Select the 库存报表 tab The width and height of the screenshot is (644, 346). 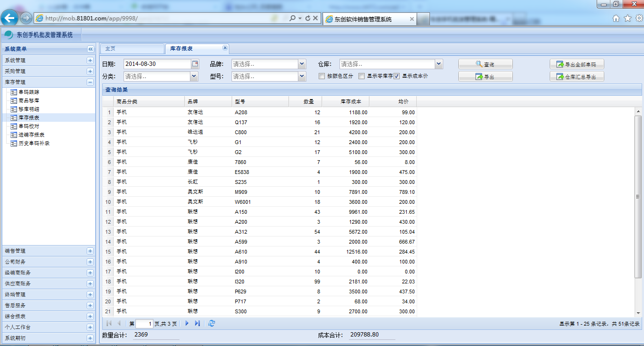point(197,48)
